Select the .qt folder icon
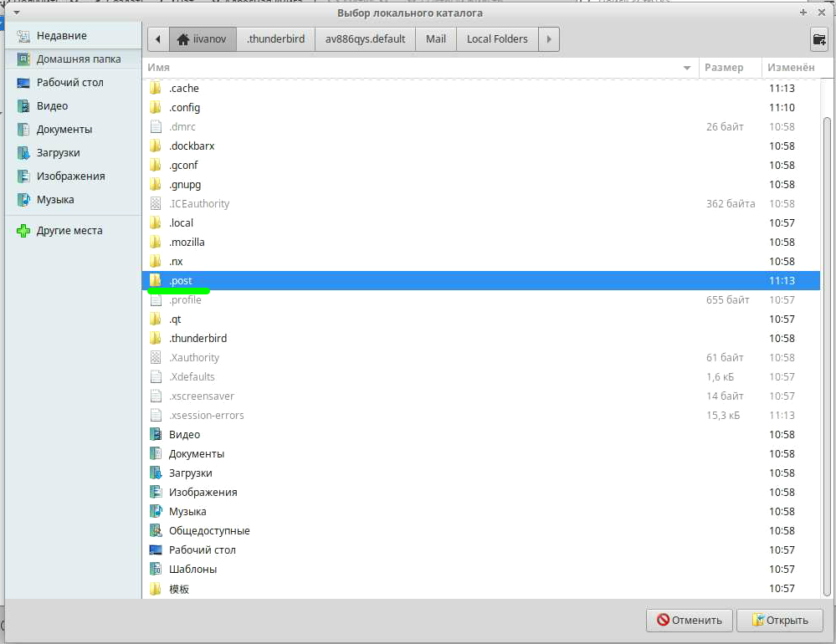This screenshot has width=836, height=644. (155, 319)
